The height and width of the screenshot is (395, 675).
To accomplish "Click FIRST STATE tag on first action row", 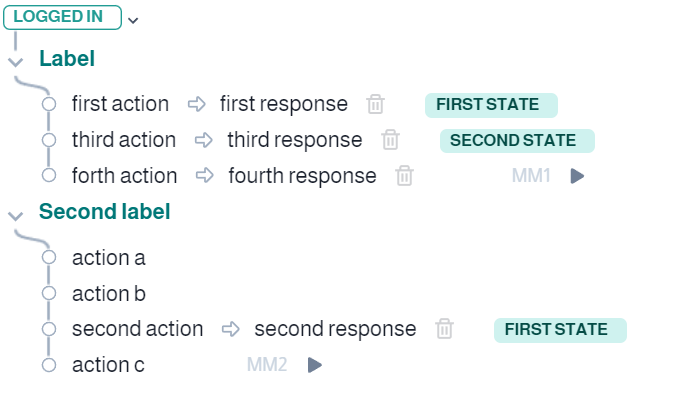I will coord(491,105).
